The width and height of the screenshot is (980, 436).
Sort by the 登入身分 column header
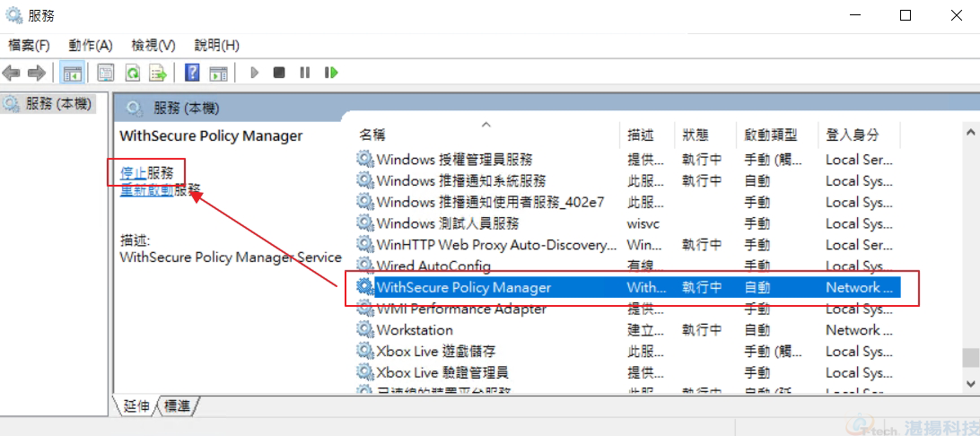point(860,135)
